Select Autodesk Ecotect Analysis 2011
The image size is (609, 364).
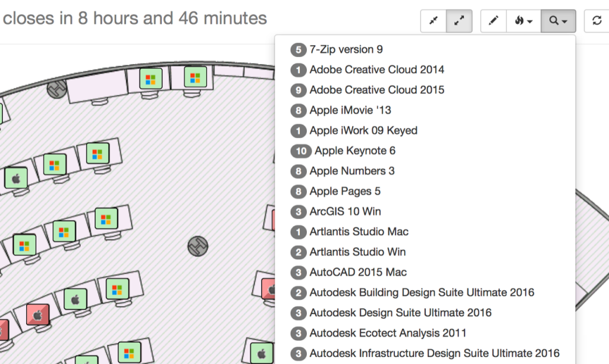[x=425, y=333]
